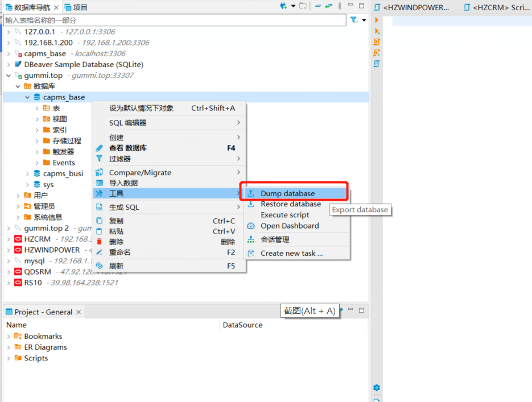Viewport: 532px width, 402px height.
Task: Click the execute SQL script icon
Action: click(x=377, y=42)
